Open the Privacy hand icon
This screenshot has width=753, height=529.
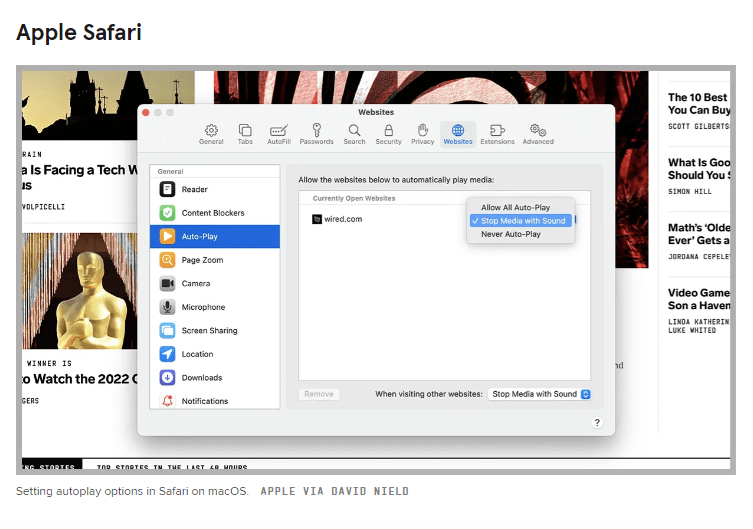422,131
